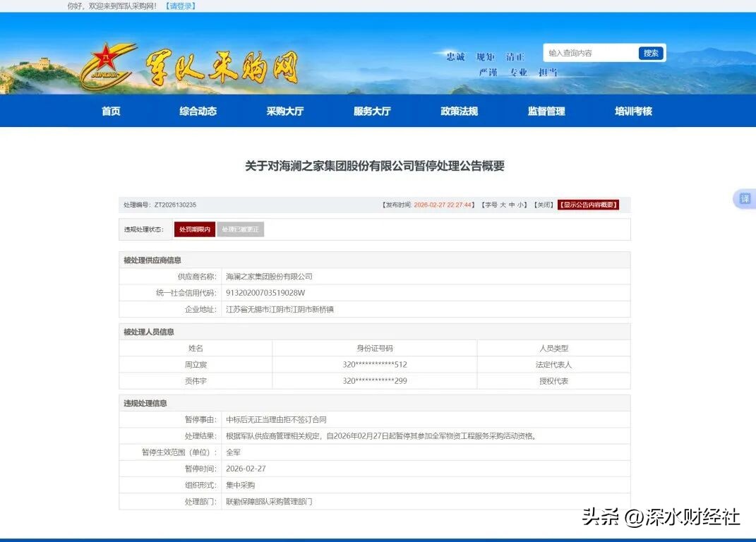Open the 政策法规 menu item
756x542 pixels.
tap(459, 111)
